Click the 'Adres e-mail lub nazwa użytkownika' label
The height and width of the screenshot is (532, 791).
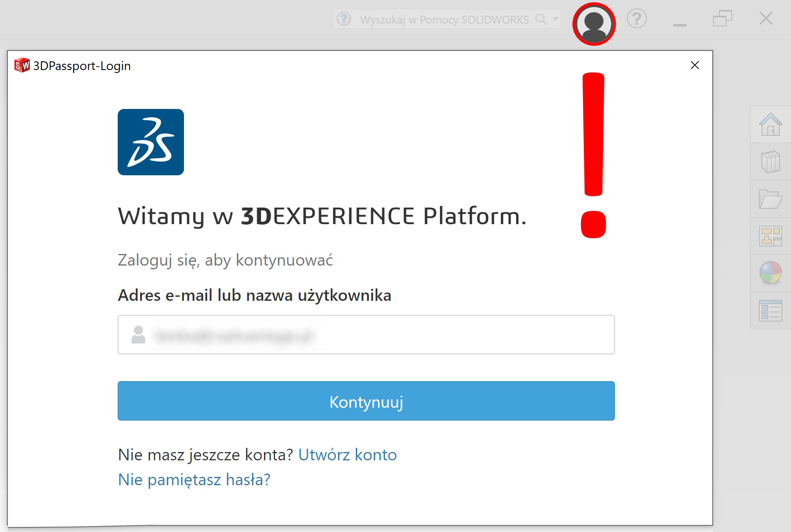[254, 295]
